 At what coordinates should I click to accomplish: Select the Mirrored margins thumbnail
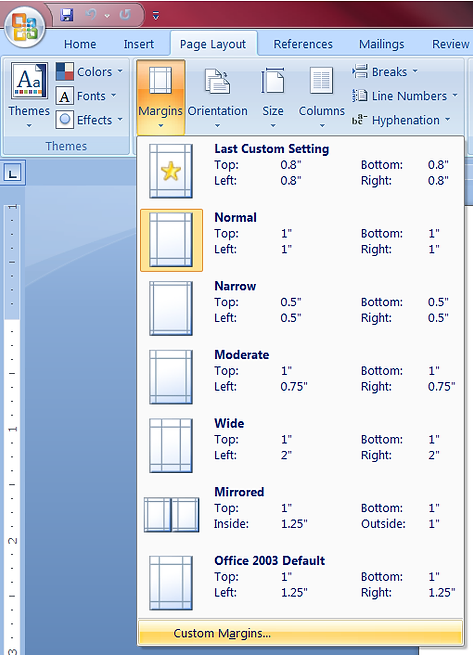(171, 514)
